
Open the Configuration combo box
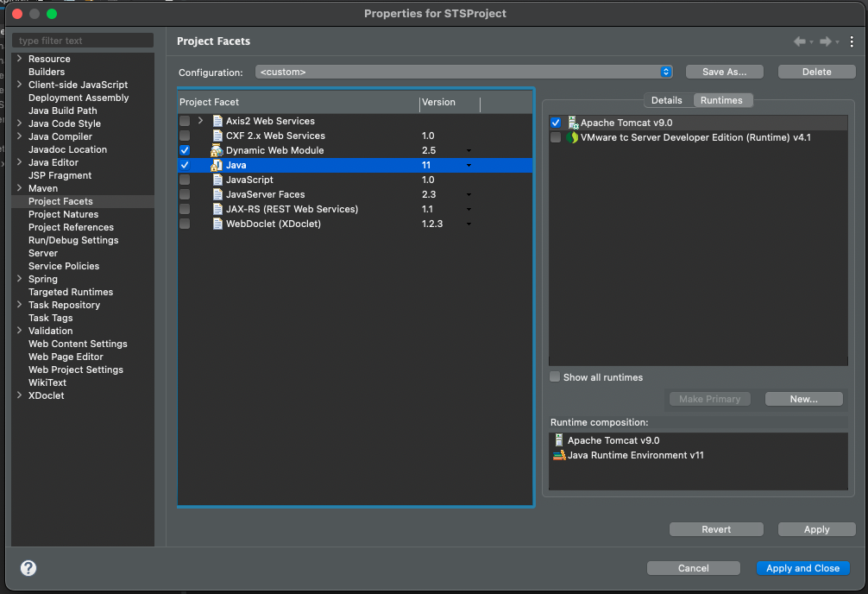464,72
